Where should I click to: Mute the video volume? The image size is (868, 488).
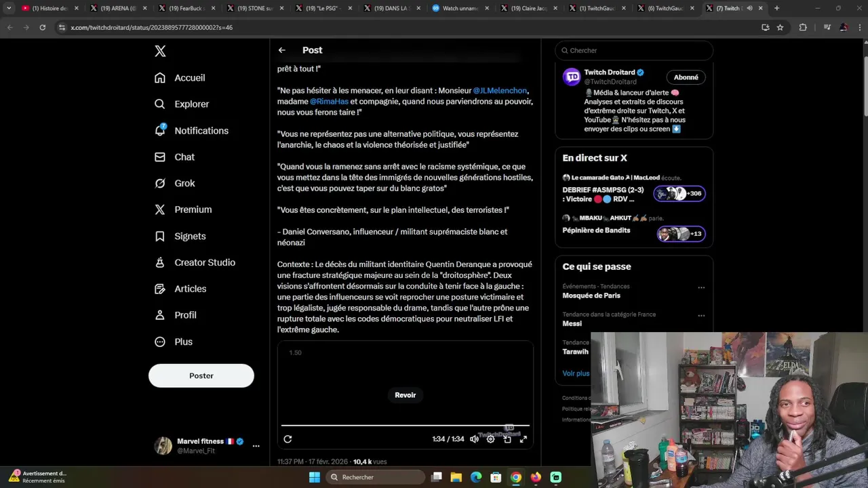(x=474, y=439)
